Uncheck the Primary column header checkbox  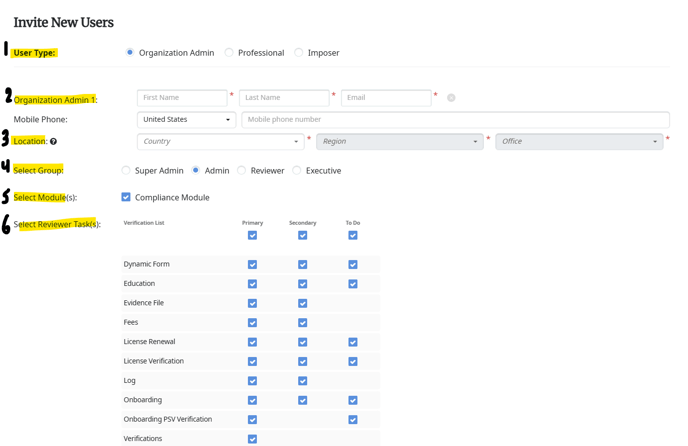[x=252, y=236]
